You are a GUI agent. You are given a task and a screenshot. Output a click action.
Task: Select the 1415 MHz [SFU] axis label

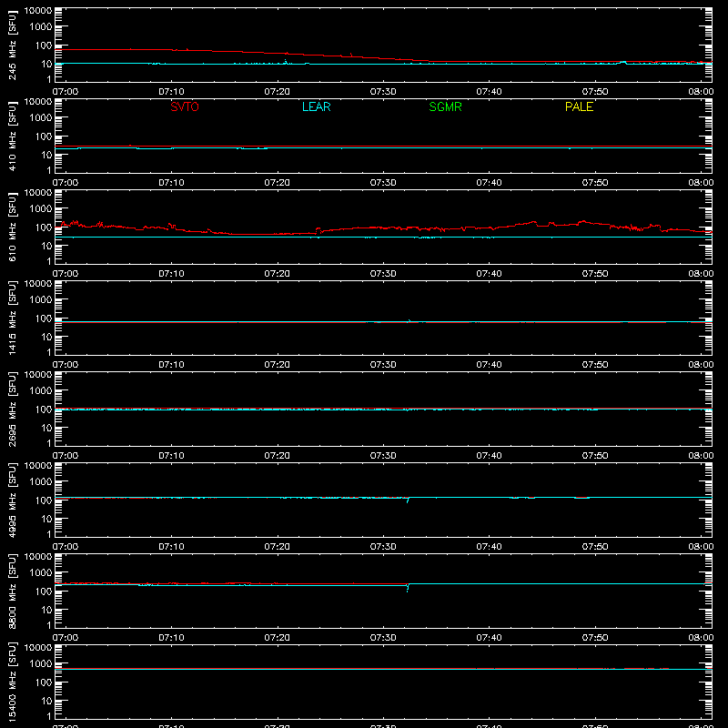click(x=13, y=318)
